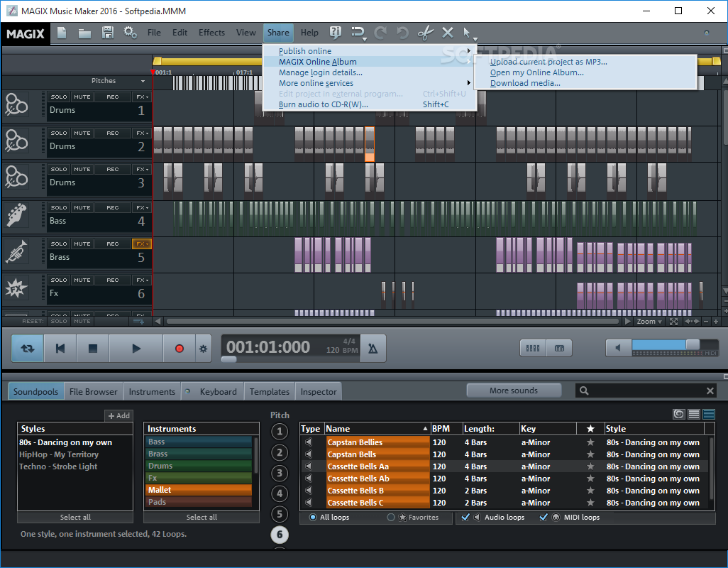The image size is (728, 568).
Task: Start playback with the play button
Action: pos(136,349)
